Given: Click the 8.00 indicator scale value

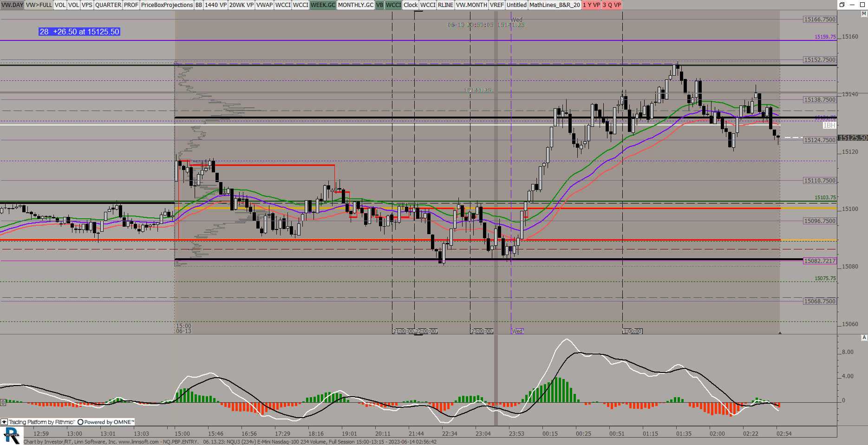Looking at the screenshot, I should [x=848, y=352].
